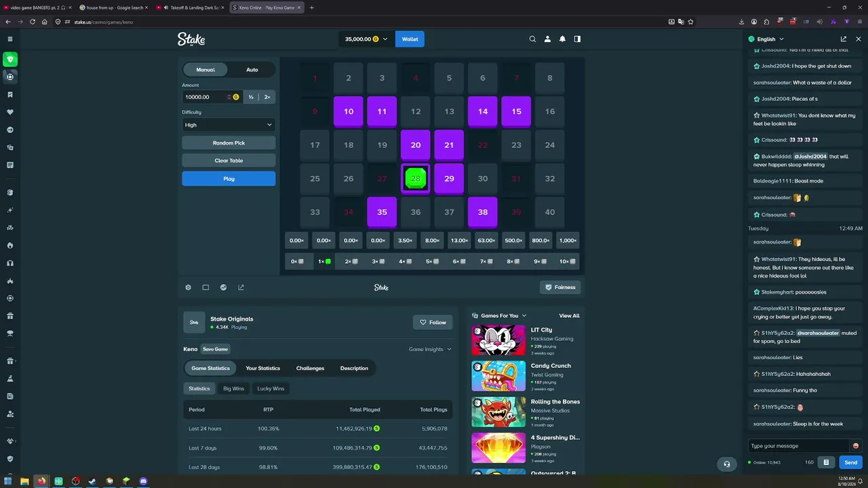Click the Clear Table button

pos(229,161)
